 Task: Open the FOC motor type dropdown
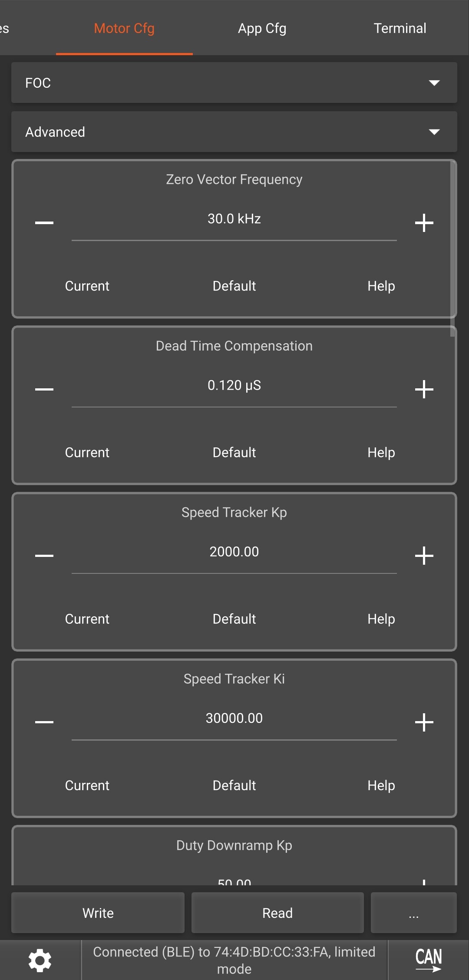234,83
